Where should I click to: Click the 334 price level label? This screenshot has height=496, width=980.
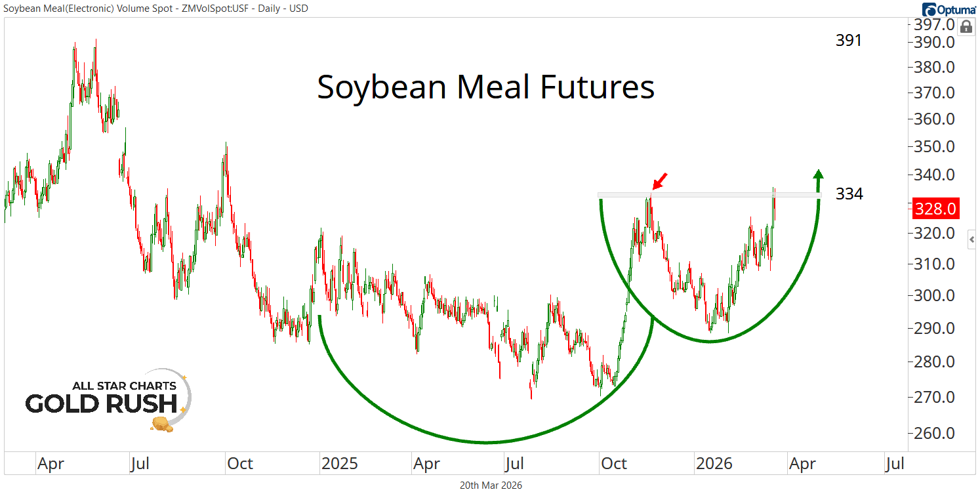(x=849, y=194)
